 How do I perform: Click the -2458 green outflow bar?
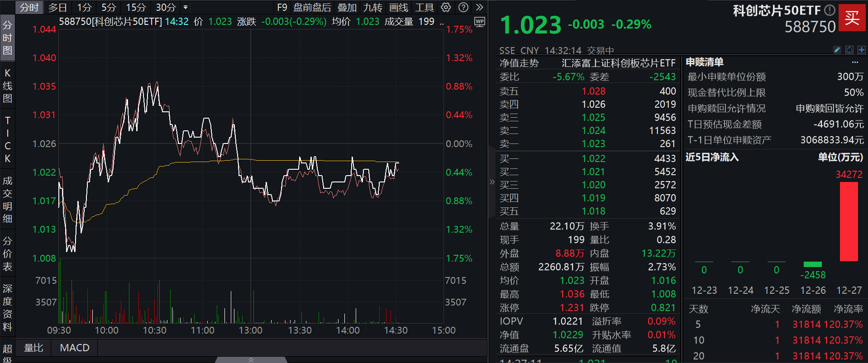[812, 264]
